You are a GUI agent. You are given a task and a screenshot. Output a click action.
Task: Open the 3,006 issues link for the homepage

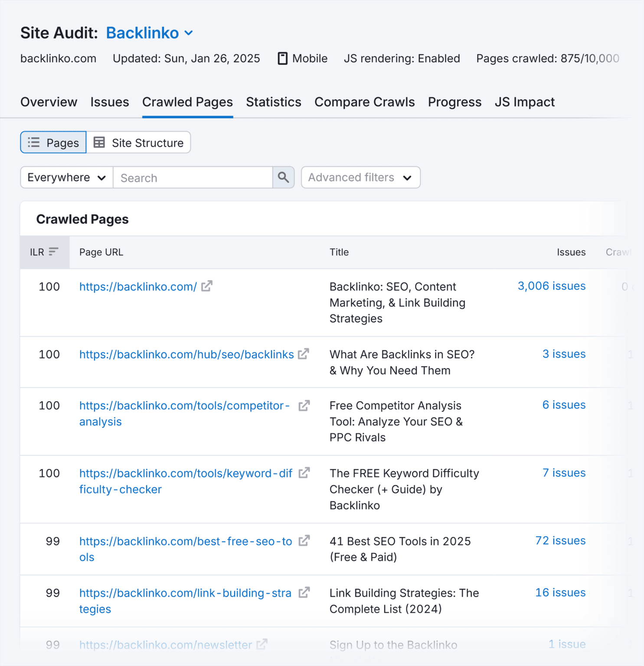click(551, 286)
